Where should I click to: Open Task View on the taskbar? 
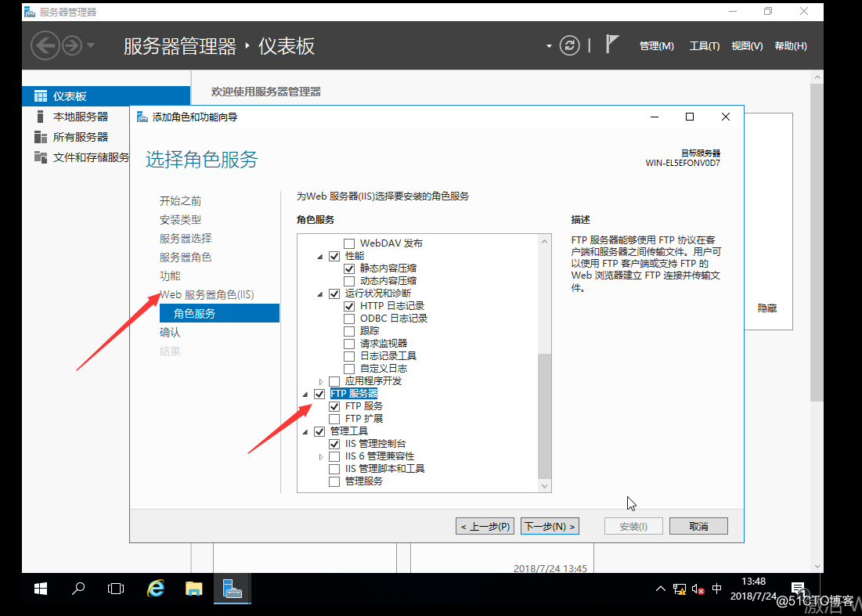pyautogui.click(x=116, y=589)
